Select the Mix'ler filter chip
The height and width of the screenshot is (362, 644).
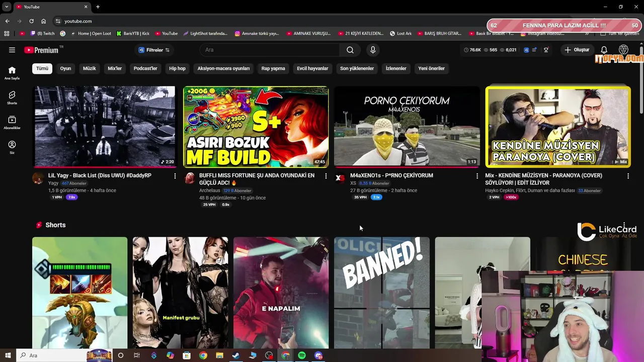pyautogui.click(x=115, y=68)
